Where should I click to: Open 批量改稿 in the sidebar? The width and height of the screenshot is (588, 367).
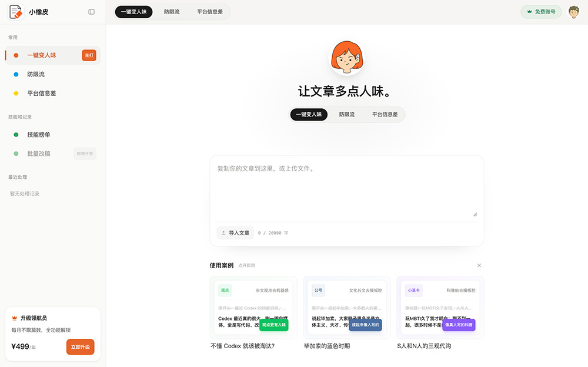53,154
